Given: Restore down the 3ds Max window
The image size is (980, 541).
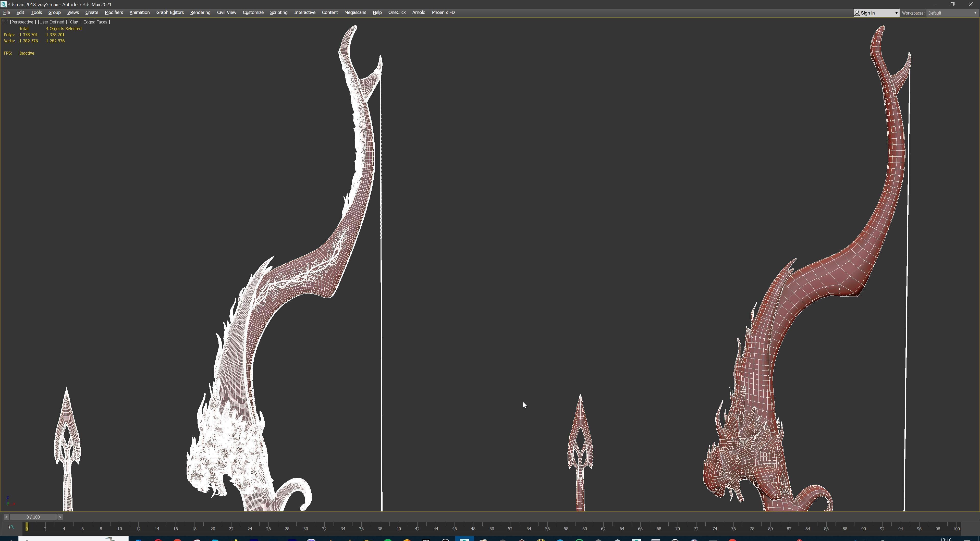Looking at the screenshot, I should (x=953, y=4).
